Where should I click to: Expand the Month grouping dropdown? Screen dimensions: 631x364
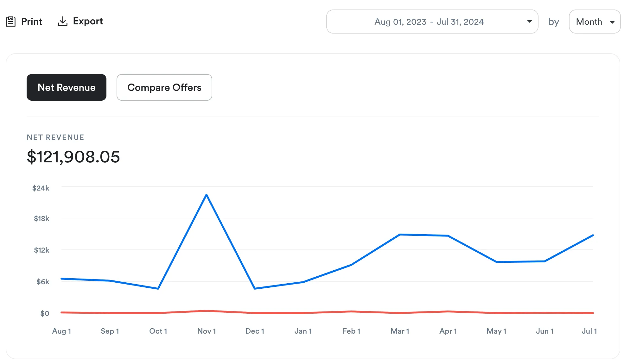[x=589, y=22]
